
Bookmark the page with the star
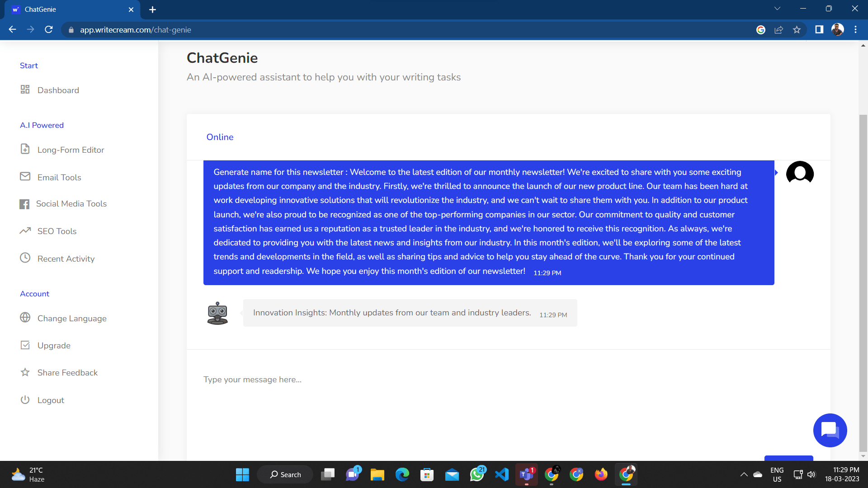click(x=797, y=29)
